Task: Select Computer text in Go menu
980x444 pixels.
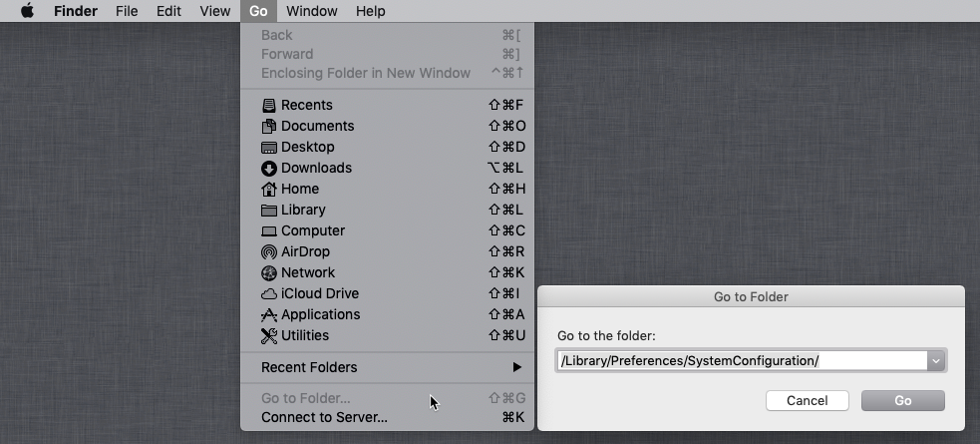Action: 313,230
